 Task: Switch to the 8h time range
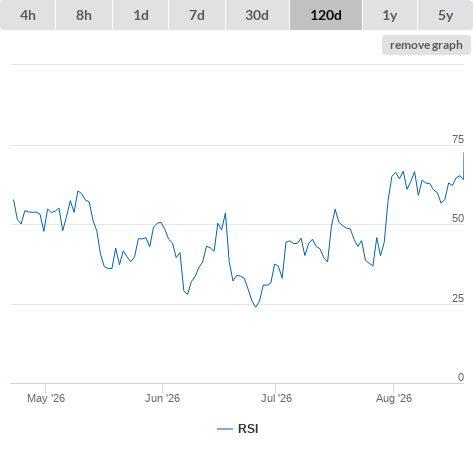[84, 15]
